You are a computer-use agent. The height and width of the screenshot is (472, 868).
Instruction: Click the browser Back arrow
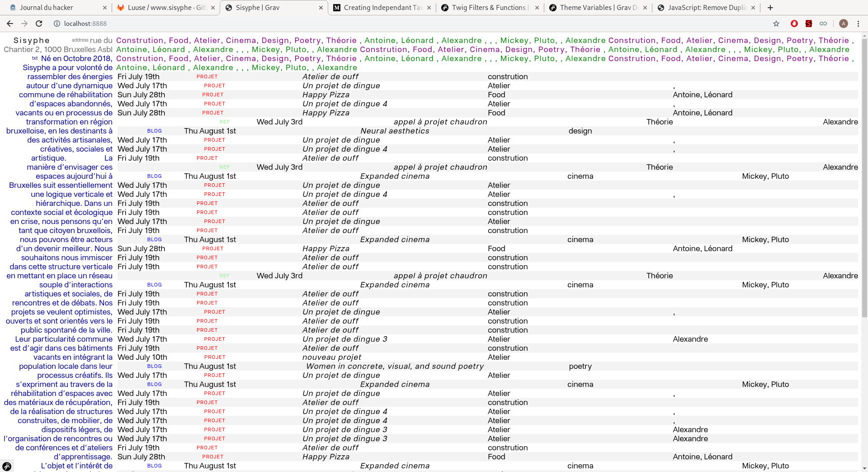coord(10,24)
